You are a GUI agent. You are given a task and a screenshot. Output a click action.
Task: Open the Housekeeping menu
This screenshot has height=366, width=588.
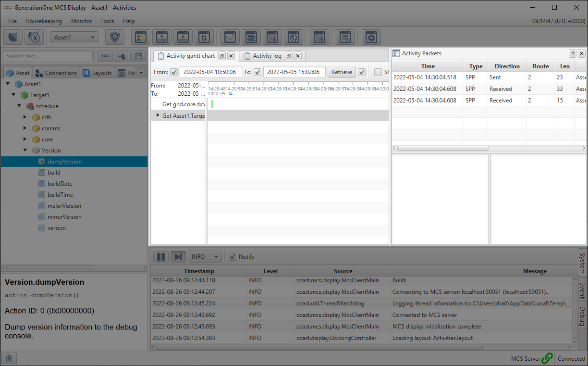tap(44, 21)
